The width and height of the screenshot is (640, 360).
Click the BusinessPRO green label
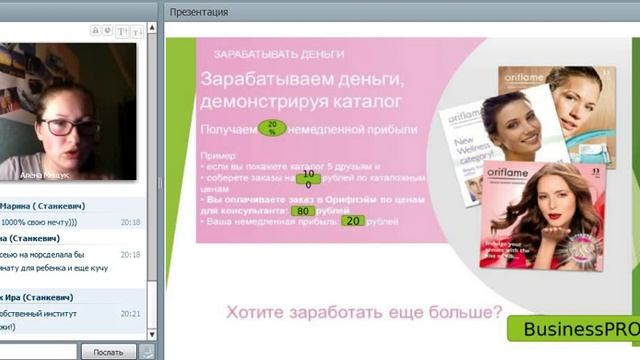(573, 329)
